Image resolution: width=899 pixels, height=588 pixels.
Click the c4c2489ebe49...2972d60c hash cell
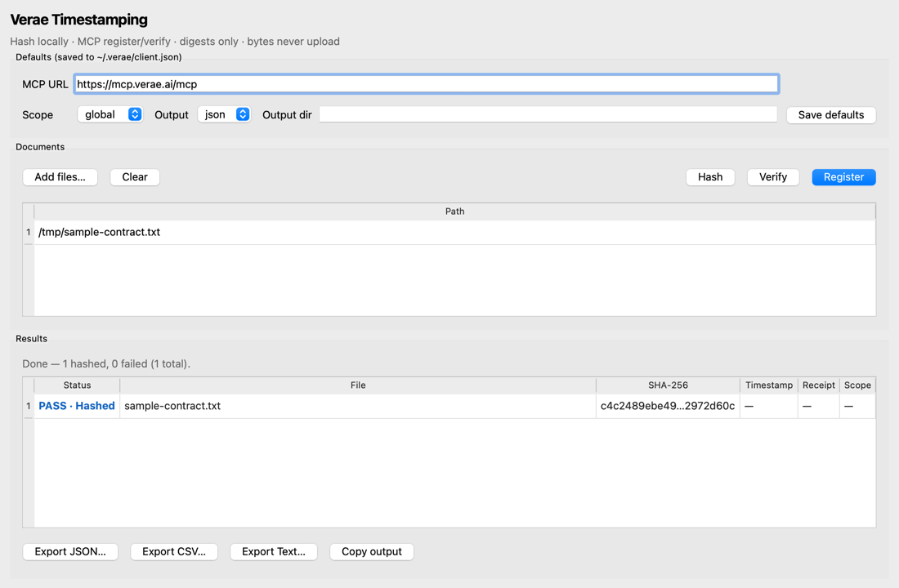[668, 406]
